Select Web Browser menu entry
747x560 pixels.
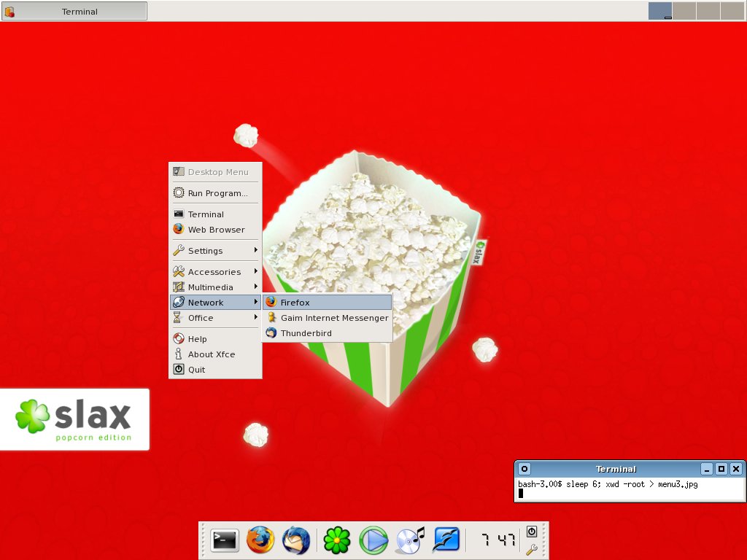coord(215,230)
